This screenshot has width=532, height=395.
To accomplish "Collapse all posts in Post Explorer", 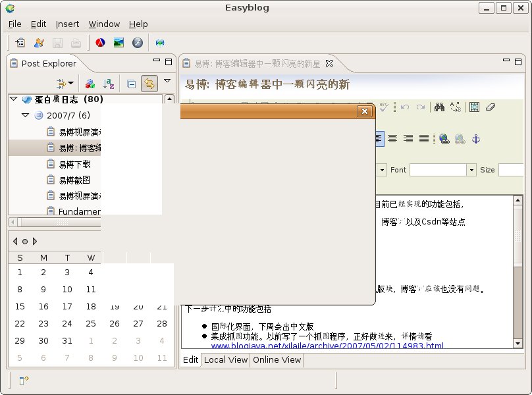I will pyautogui.click(x=131, y=84).
